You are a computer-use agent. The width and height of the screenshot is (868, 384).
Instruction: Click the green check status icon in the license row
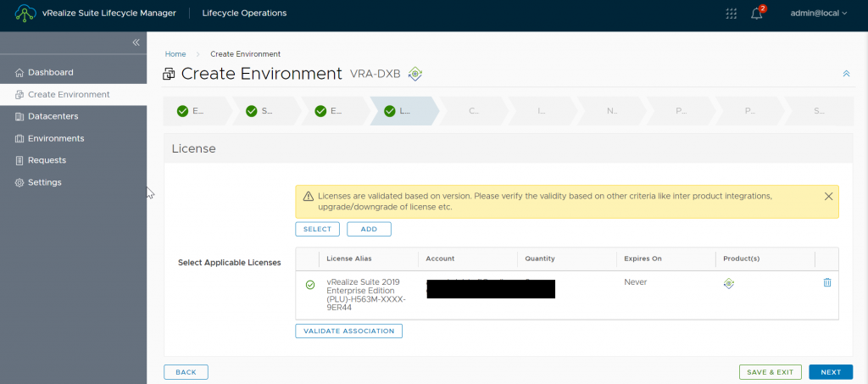310,285
